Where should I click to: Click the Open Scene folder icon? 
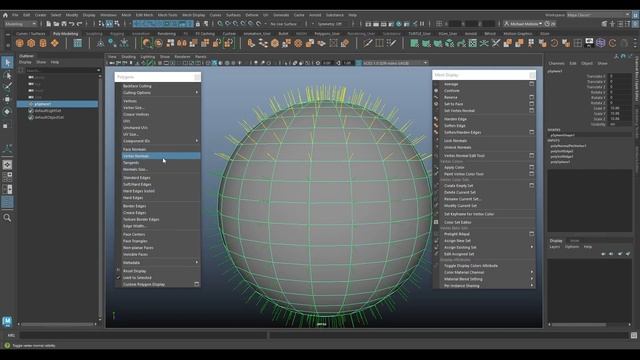pyautogui.click(x=56, y=24)
